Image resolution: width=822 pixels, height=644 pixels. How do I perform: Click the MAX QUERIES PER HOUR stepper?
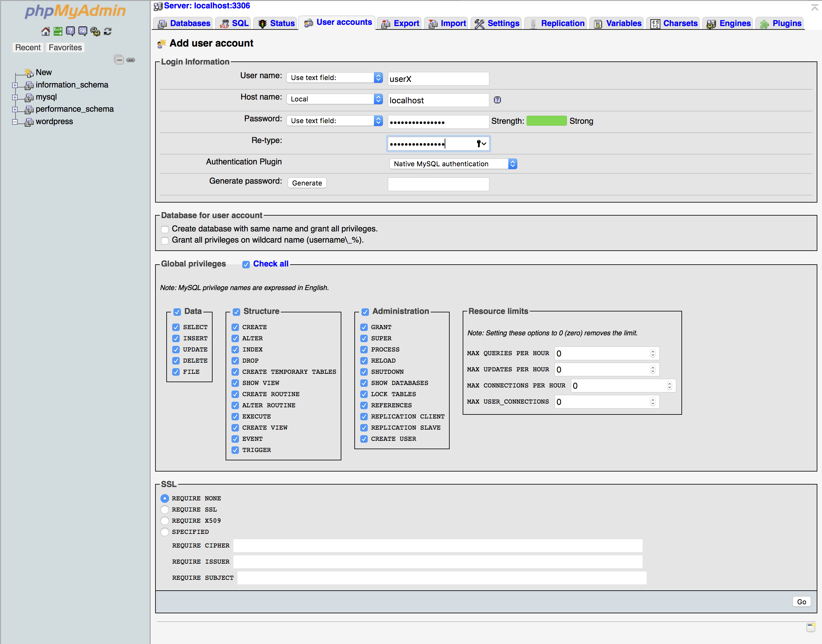pyautogui.click(x=653, y=354)
